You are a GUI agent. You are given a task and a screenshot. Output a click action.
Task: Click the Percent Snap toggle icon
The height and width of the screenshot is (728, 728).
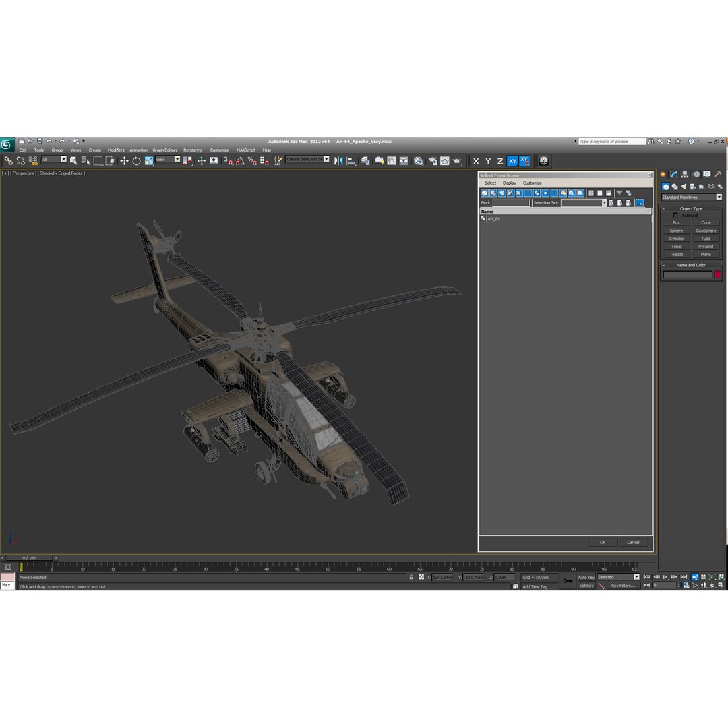[252, 160]
